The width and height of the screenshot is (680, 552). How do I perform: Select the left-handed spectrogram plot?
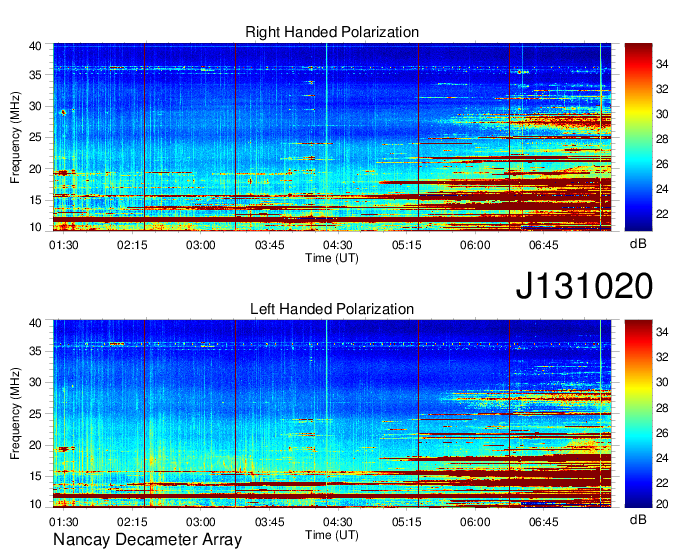(332, 414)
